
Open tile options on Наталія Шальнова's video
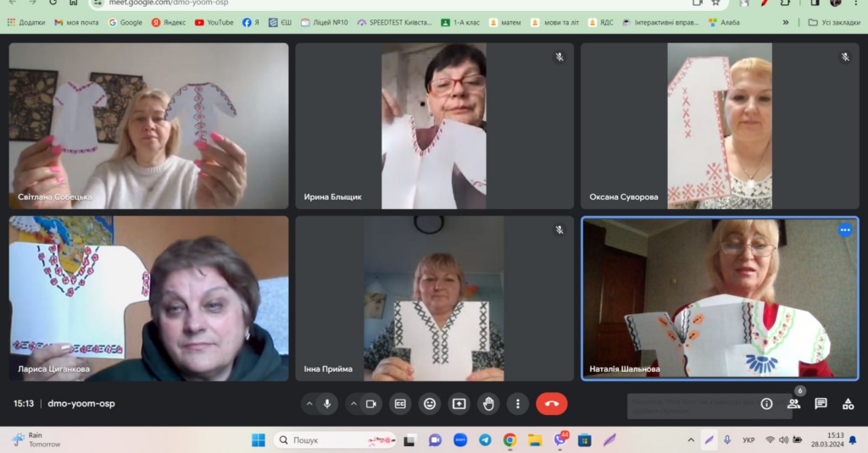845,229
